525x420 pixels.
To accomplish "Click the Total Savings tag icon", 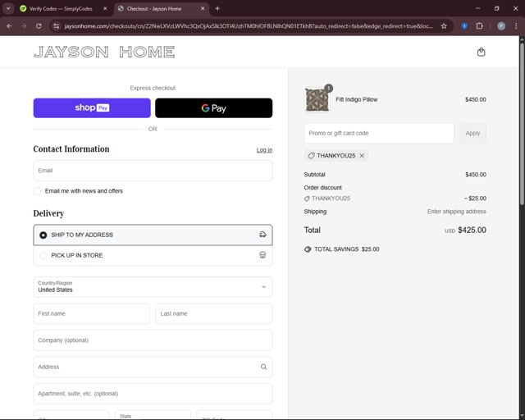I will pyautogui.click(x=308, y=249).
